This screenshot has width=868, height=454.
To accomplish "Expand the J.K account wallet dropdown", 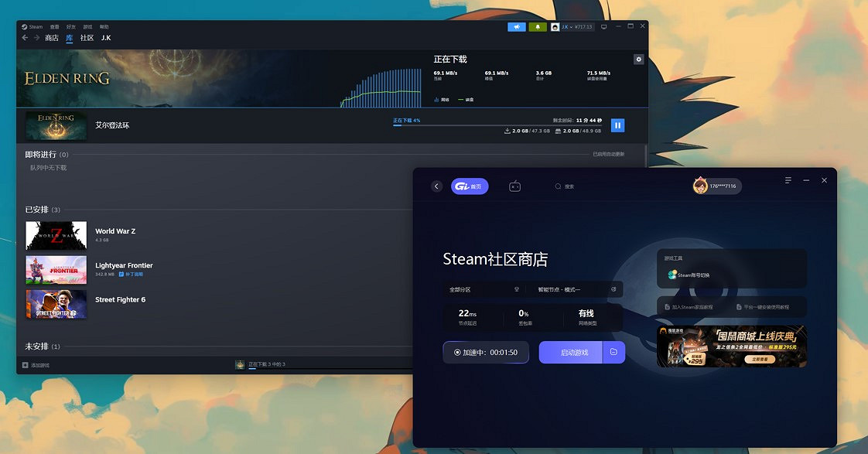I will point(572,27).
